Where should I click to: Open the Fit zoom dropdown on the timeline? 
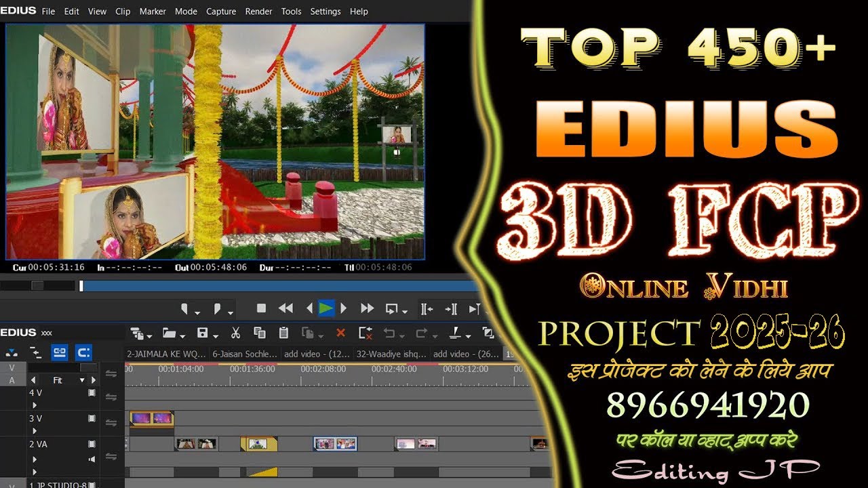pos(82,380)
